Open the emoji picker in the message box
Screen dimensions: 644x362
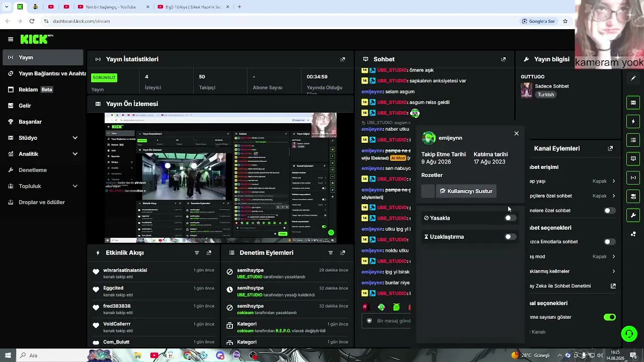[369, 321]
